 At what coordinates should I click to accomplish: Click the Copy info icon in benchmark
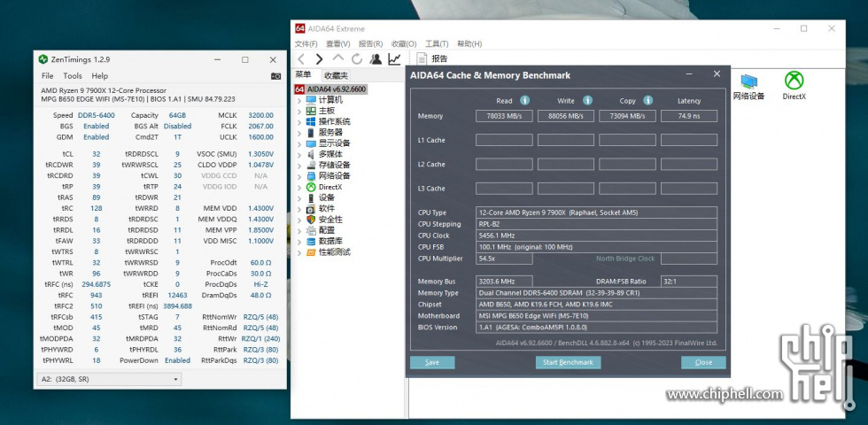(x=647, y=100)
